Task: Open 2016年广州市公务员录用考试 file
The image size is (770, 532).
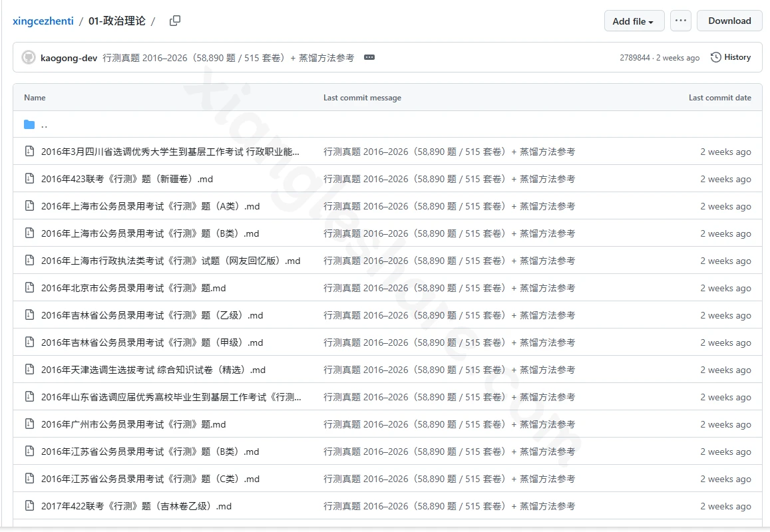Action: (133, 424)
